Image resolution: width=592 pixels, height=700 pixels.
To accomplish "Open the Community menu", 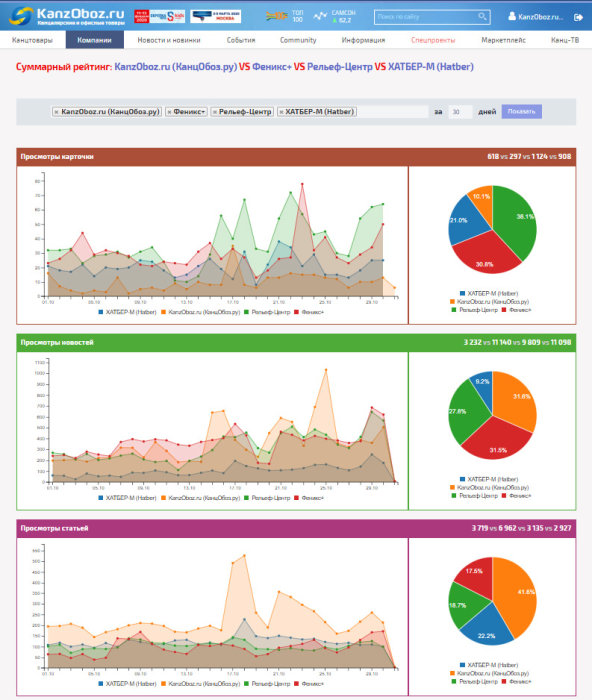I will pyautogui.click(x=298, y=40).
